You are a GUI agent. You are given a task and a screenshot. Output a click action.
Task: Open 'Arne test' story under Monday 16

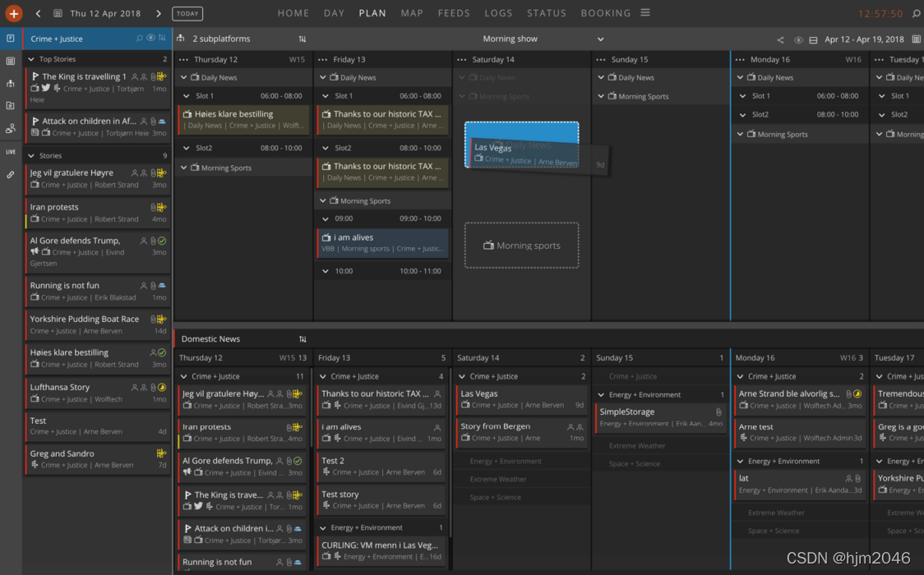(x=800, y=431)
